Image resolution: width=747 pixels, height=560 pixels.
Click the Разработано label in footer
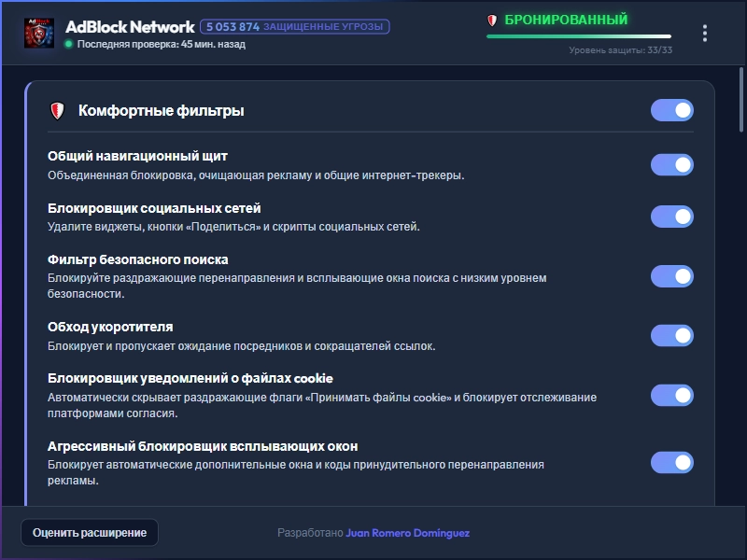pos(310,533)
